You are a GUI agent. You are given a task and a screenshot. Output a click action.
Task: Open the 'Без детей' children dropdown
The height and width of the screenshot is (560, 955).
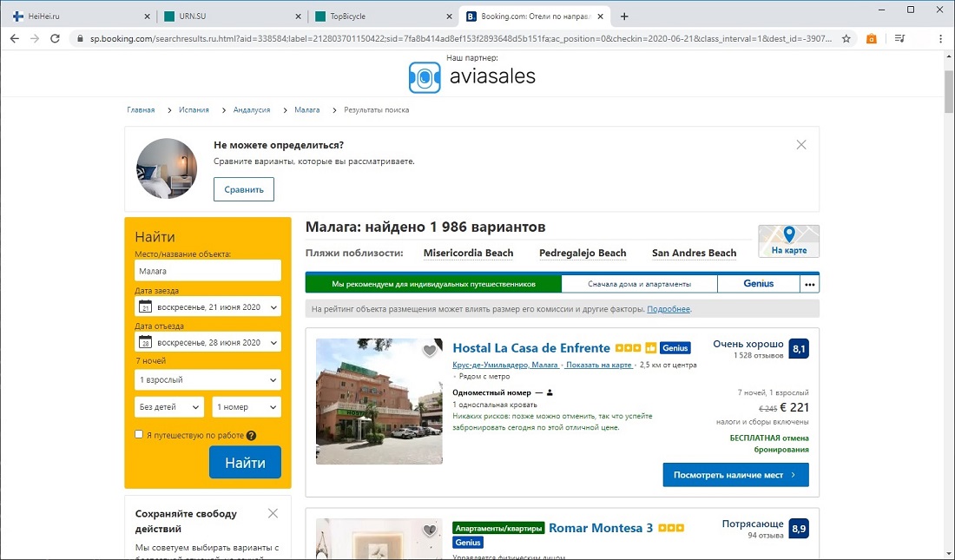tap(168, 407)
